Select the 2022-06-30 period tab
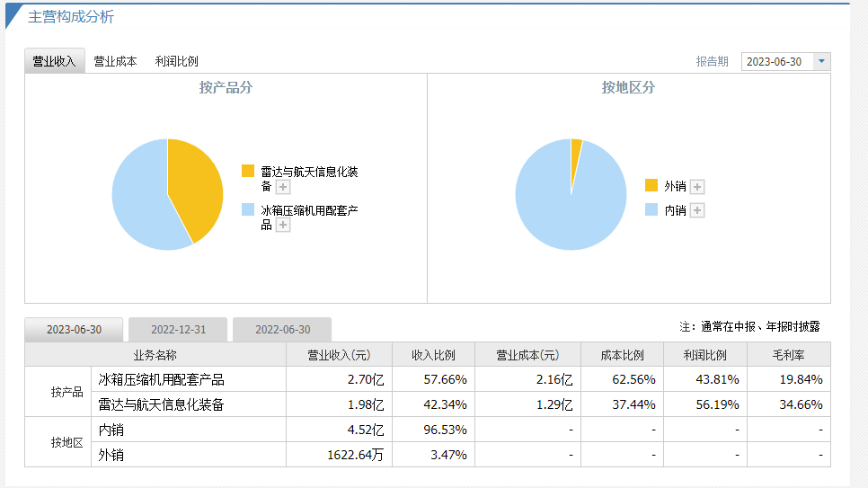 [282, 330]
